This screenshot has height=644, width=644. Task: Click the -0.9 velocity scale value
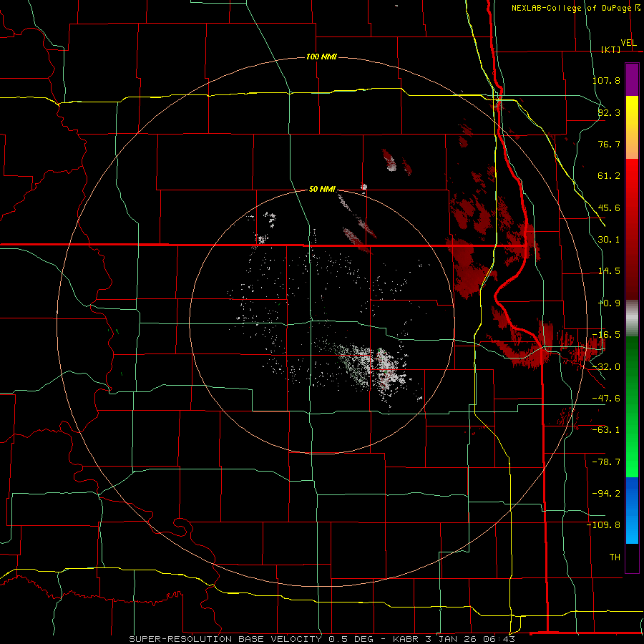pyautogui.click(x=609, y=303)
